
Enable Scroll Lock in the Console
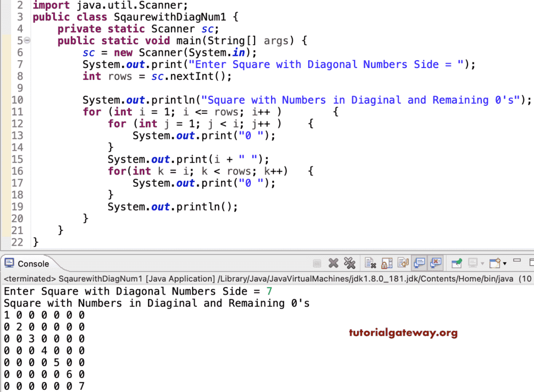(x=388, y=263)
